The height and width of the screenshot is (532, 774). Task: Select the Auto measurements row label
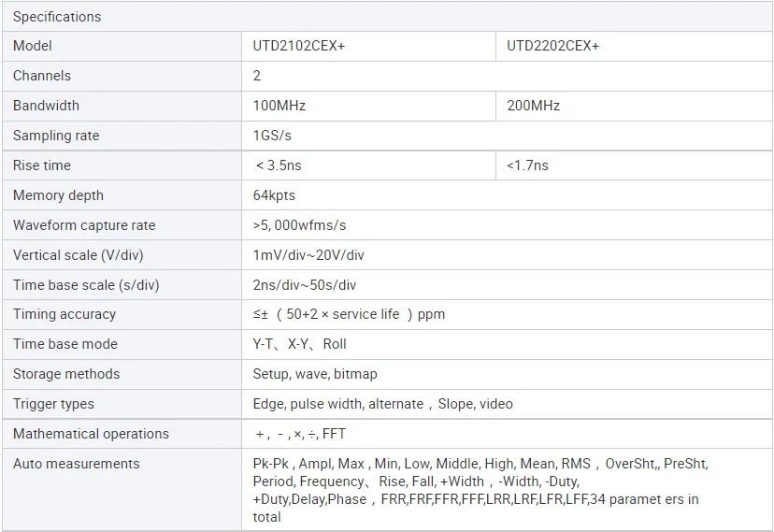pyautogui.click(x=76, y=464)
